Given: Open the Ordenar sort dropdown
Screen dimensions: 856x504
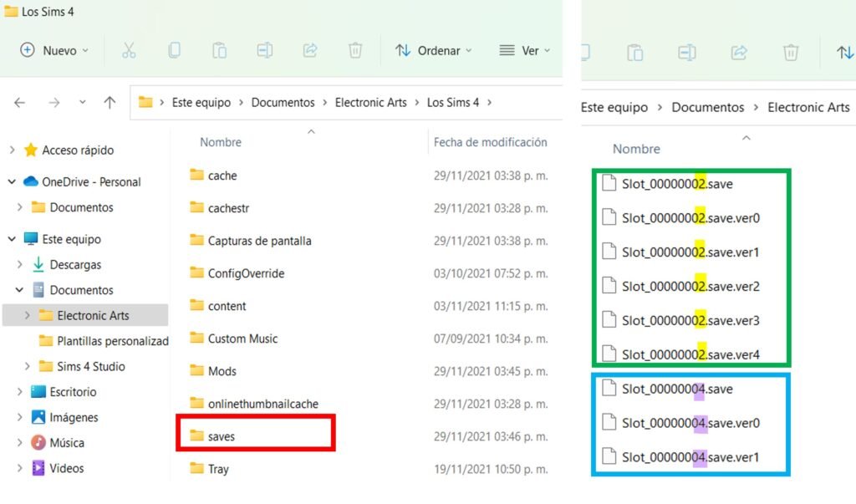Looking at the screenshot, I should coord(433,50).
